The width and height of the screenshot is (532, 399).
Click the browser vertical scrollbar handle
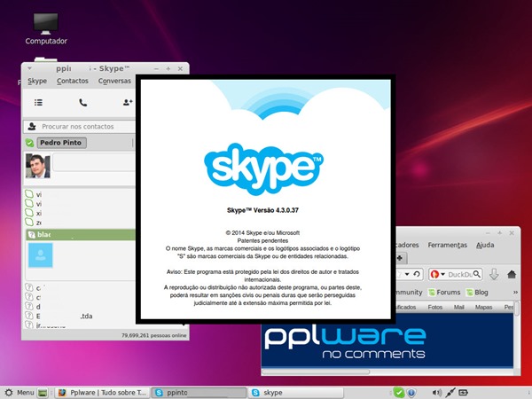(x=517, y=309)
